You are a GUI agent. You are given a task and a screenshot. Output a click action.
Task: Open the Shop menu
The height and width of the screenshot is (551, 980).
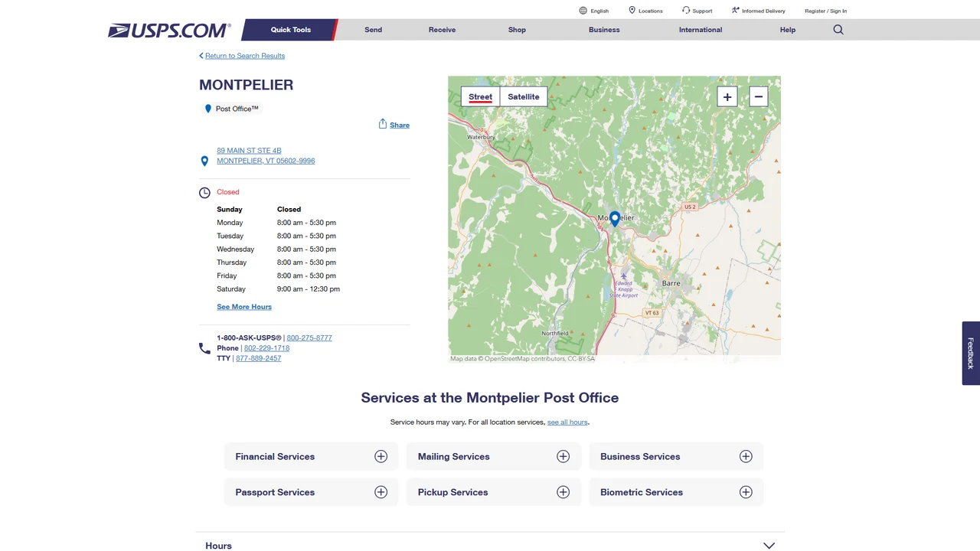(517, 30)
